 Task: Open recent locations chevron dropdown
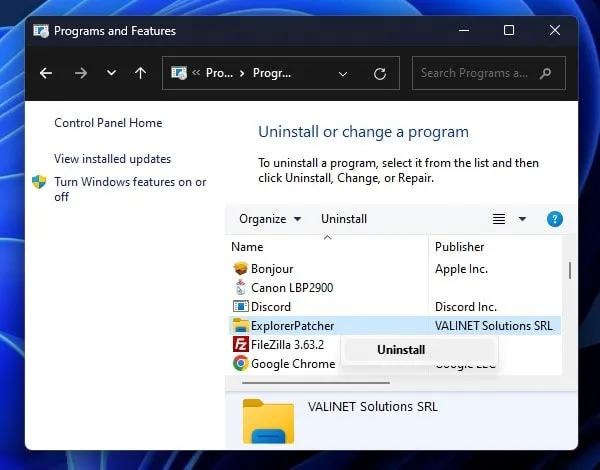[111, 73]
